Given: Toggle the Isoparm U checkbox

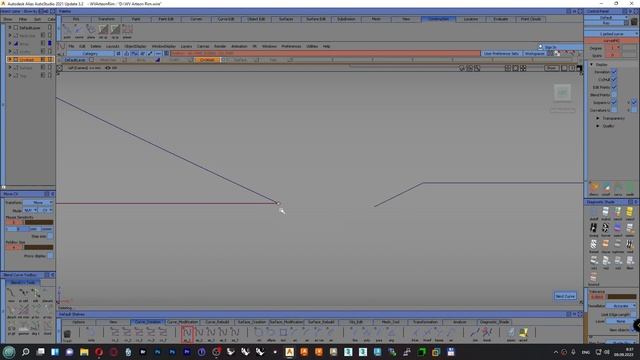Looking at the screenshot, I should (x=613, y=102).
